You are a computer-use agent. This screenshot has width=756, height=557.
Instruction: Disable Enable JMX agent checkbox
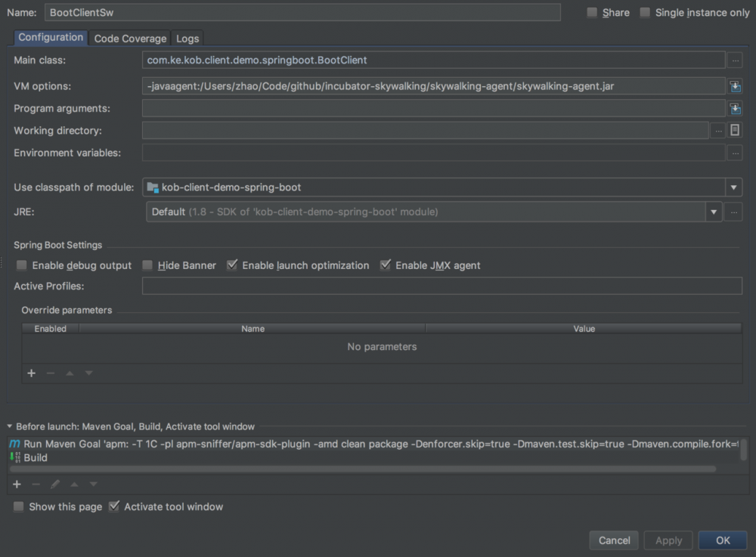386,265
